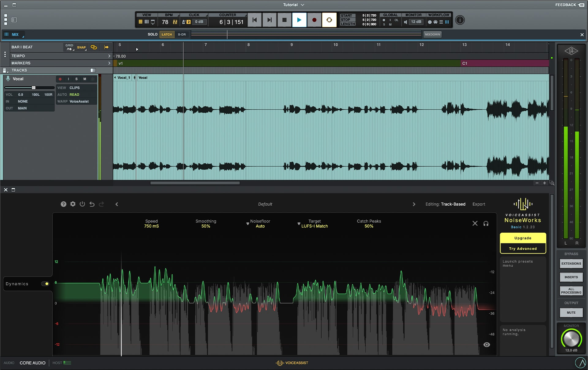Stop playback with the Stop button

285,20
